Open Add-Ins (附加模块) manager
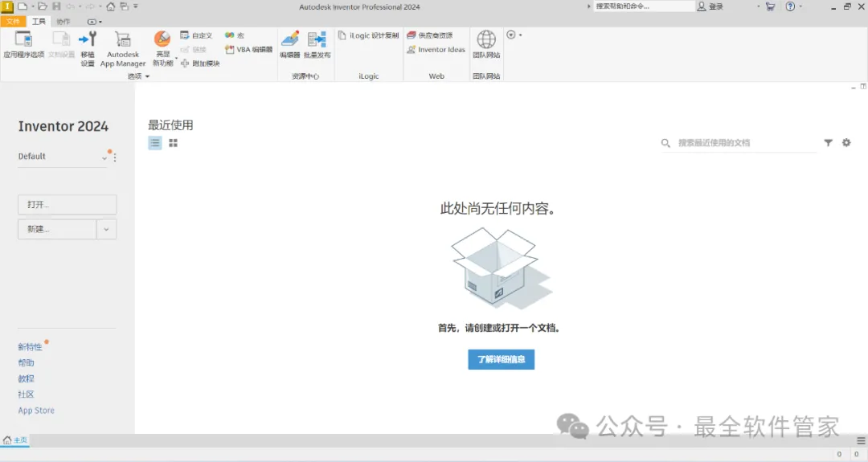Screen dimensions: 868x462 click(200, 63)
